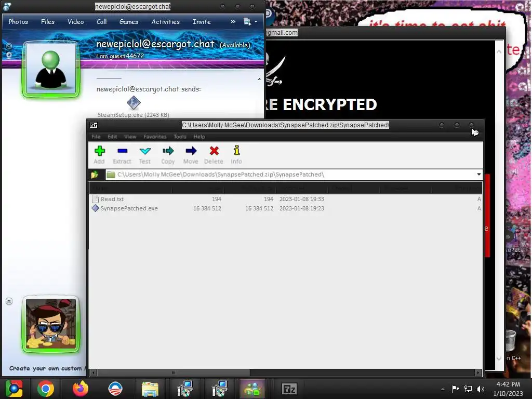Image resolution: width=532 pixels, height=399 pixels.
Task: Click the network tray icon
Action: 468,389
